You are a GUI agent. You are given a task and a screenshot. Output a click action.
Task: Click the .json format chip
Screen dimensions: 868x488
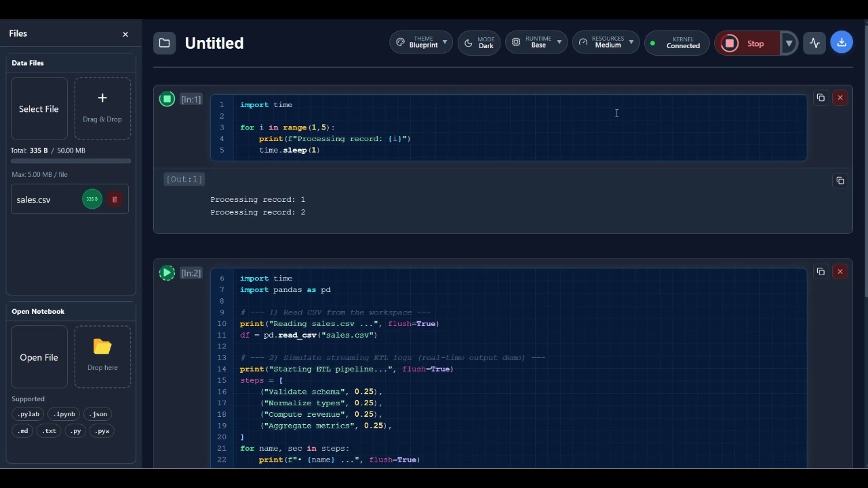coord(98,414)
